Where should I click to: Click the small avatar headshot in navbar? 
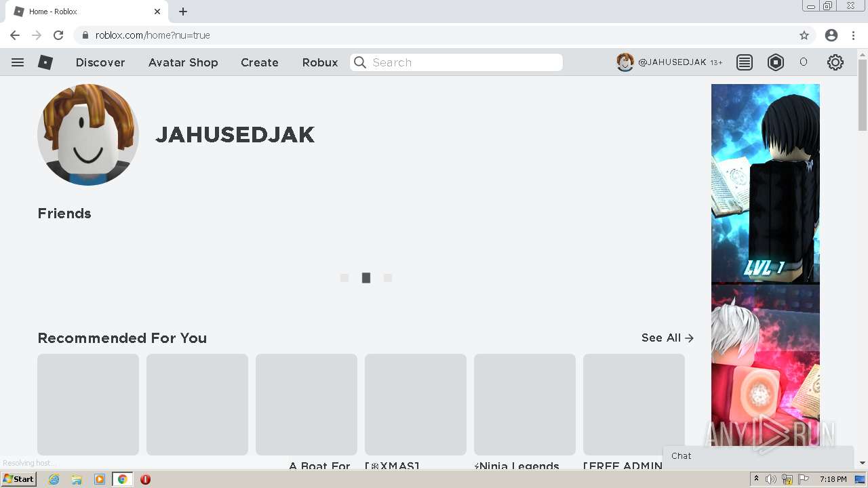[x=625, y=62]
